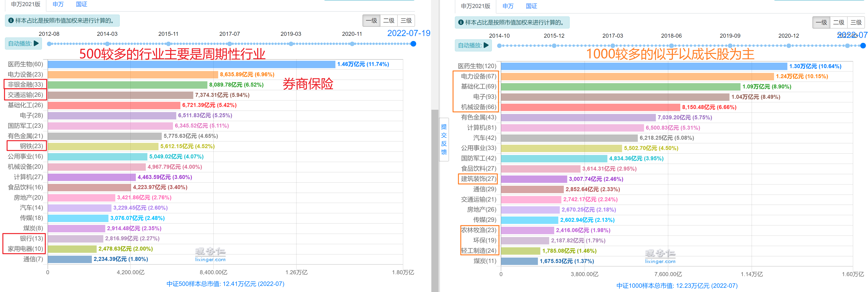Viewport: 868px width, 292px height.
Task: Jump to 2015-12 on right timeline
Action: click(x=554, y=46)
